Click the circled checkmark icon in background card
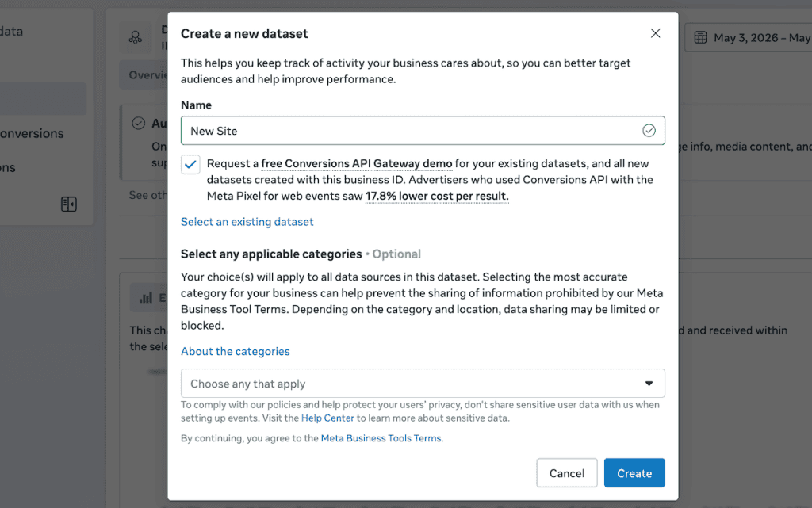Viewport: 812px width, 508px height. pyautogui.click(x=138, y=123)
